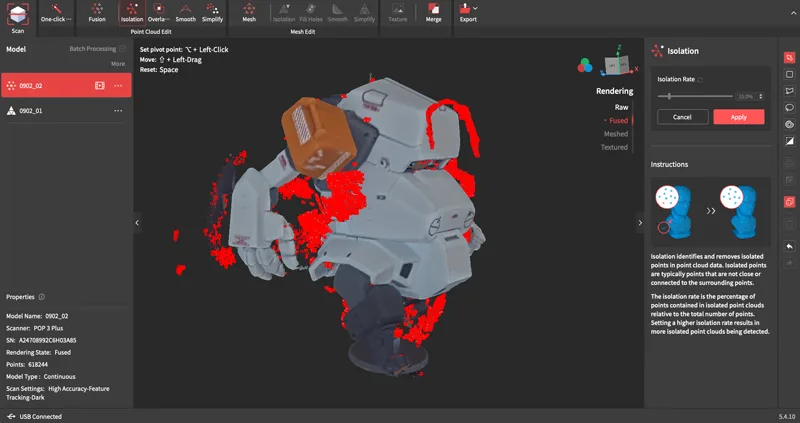This screenshot has width=800, height=423.
Task: Click the film icon on 0902_02
Action: [x=100, y=86]
